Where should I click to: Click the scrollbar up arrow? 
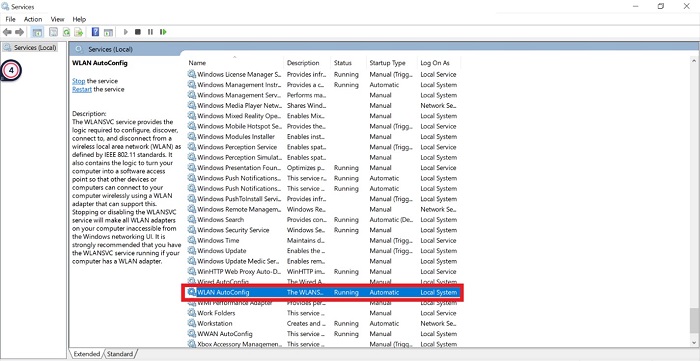694,61
